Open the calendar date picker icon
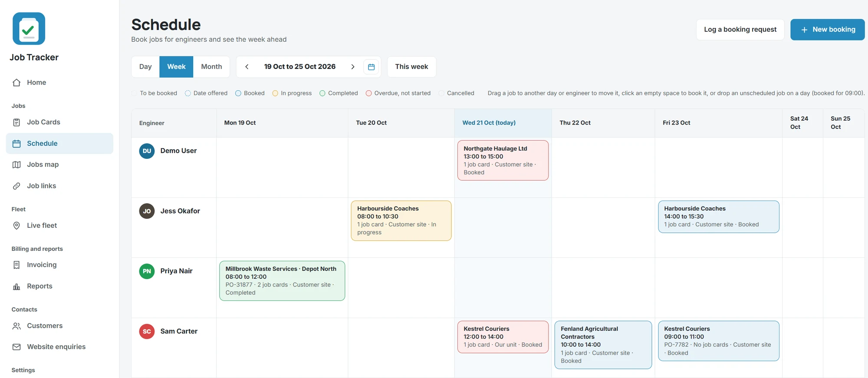 (371, 67)
